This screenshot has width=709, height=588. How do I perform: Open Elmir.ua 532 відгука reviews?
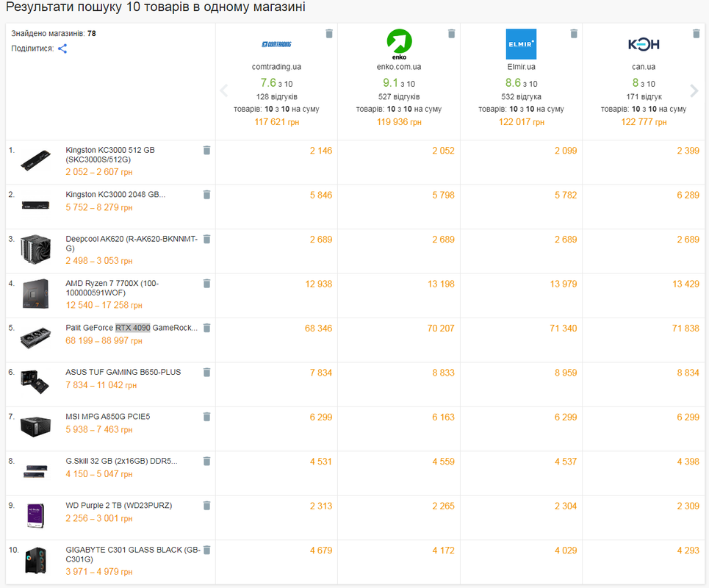point(522,97)
